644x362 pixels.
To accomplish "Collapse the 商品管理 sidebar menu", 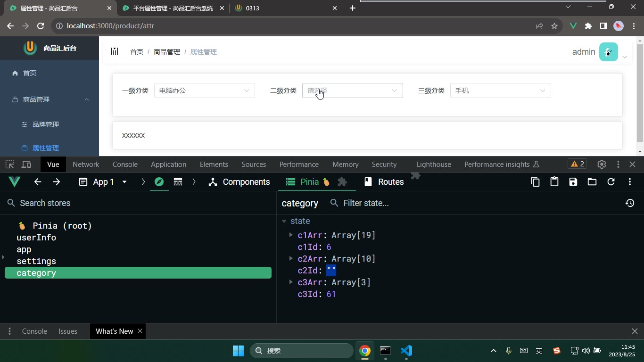I will point(50,99).
